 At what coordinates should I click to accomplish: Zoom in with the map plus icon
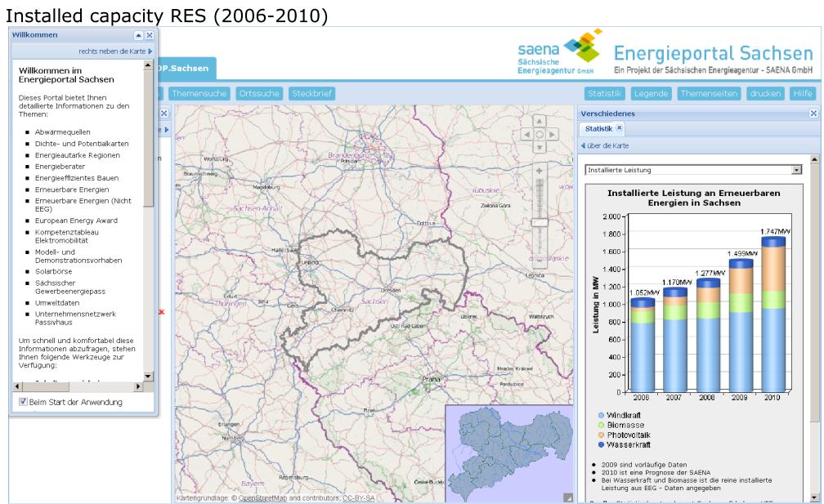pyautogui.click(x=540, y=171)
